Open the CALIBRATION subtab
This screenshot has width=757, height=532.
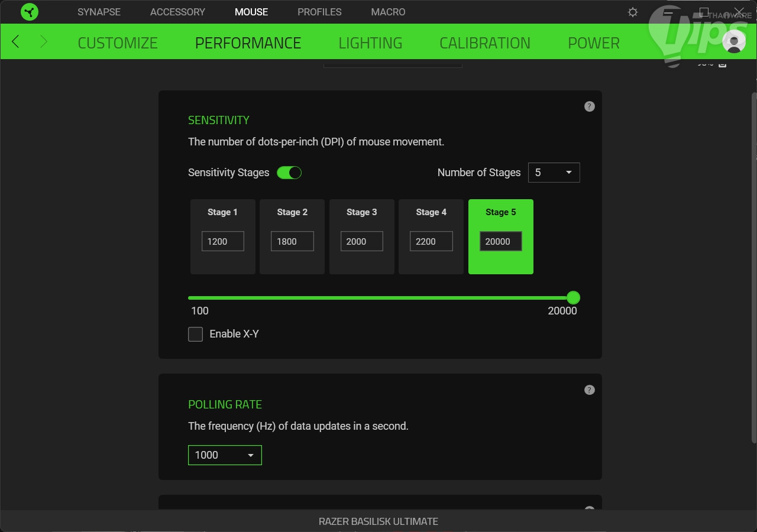coord(485,43)
